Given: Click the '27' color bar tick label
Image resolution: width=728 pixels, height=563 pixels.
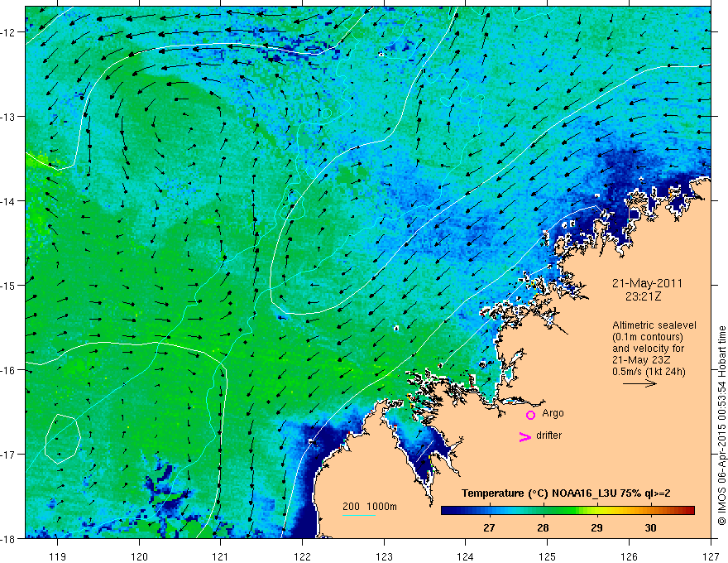Looking at the screenshot, I should click(x=489, y=527).
